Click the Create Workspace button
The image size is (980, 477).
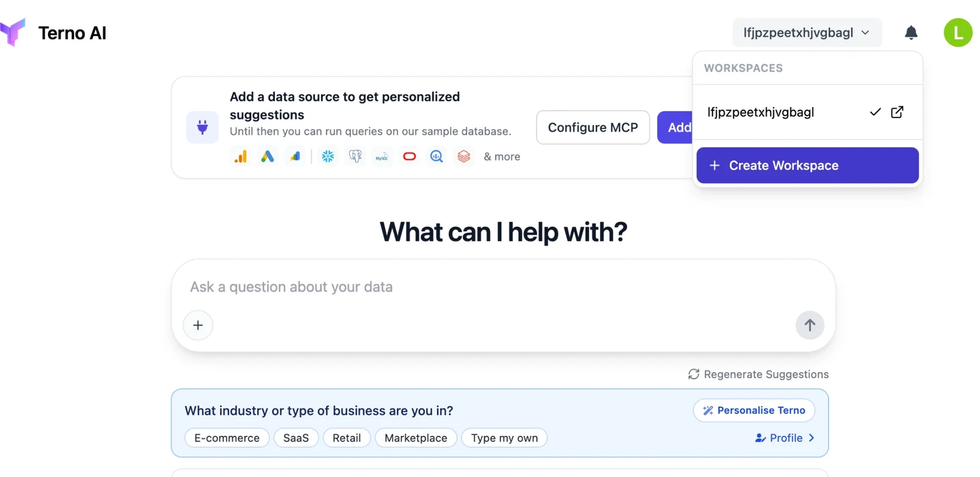click(x=807, y=165)
